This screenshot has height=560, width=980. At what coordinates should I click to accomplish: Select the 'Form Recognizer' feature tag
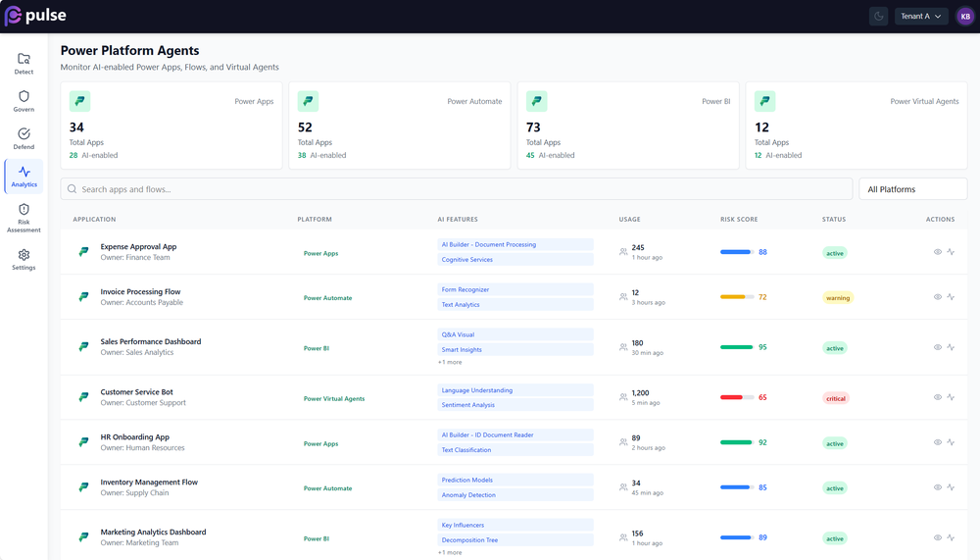pyautogui.click(x=515, y=289)
